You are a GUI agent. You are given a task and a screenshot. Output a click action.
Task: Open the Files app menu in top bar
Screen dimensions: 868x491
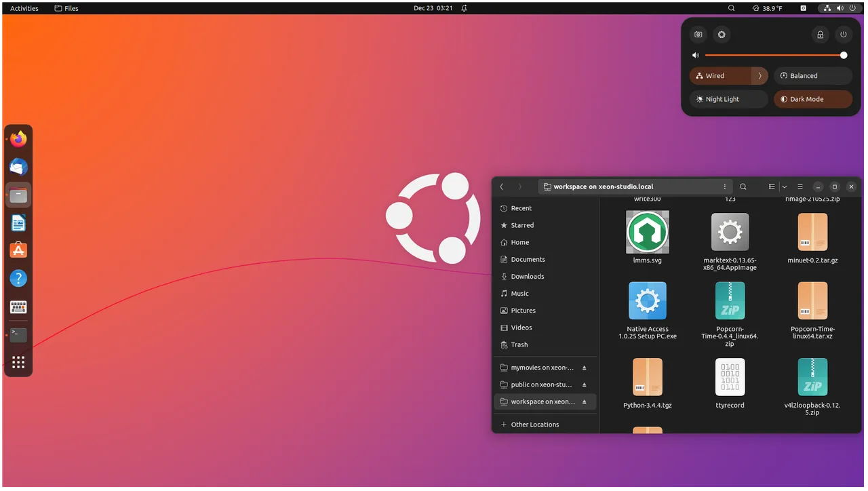66,8
